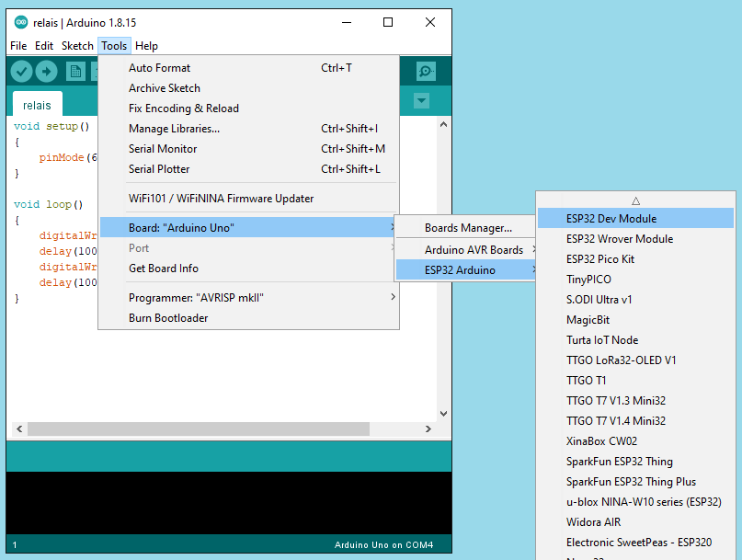This screenshot has width=742, height=560.
Task: Expand the ESP32 Arduino submenu
Action: coord(466,270)
